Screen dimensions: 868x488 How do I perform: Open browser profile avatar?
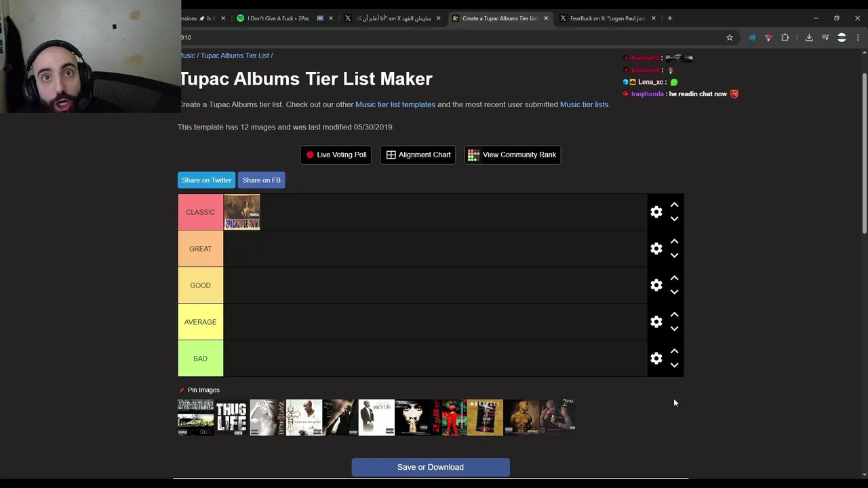(x=842, y=38)
